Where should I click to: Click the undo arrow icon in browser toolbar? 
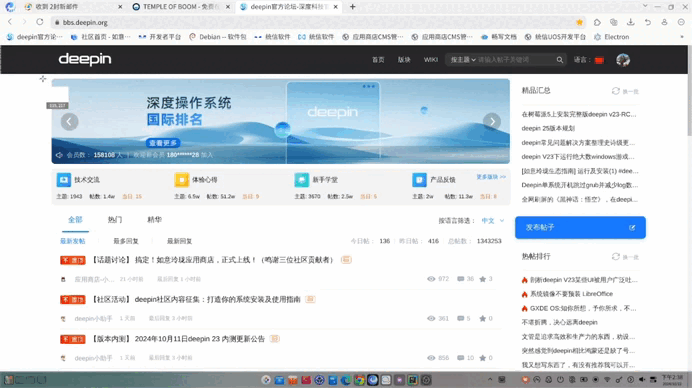(x=647, y=22)
